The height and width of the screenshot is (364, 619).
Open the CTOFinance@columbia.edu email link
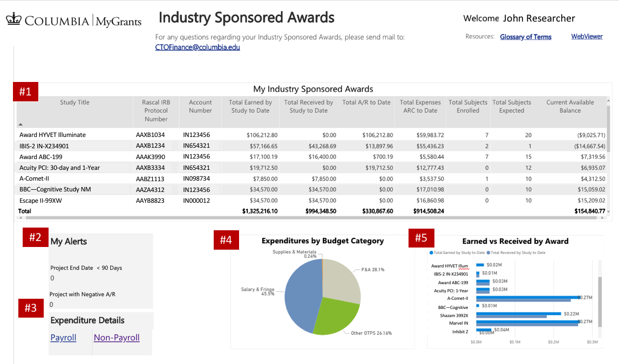(x=198, y=47)
